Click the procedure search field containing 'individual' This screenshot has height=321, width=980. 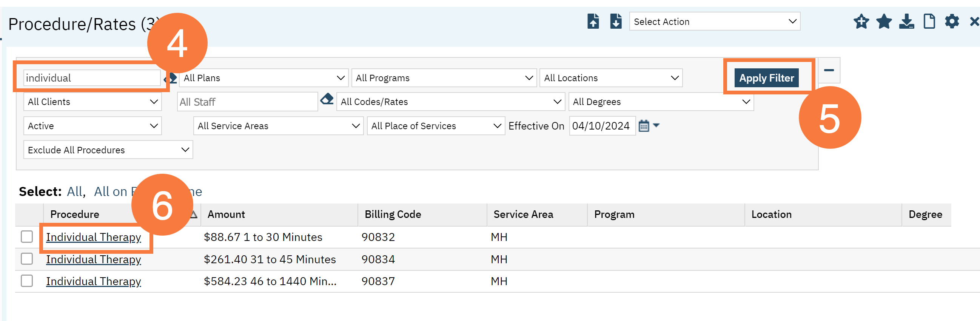pos(91,78)
